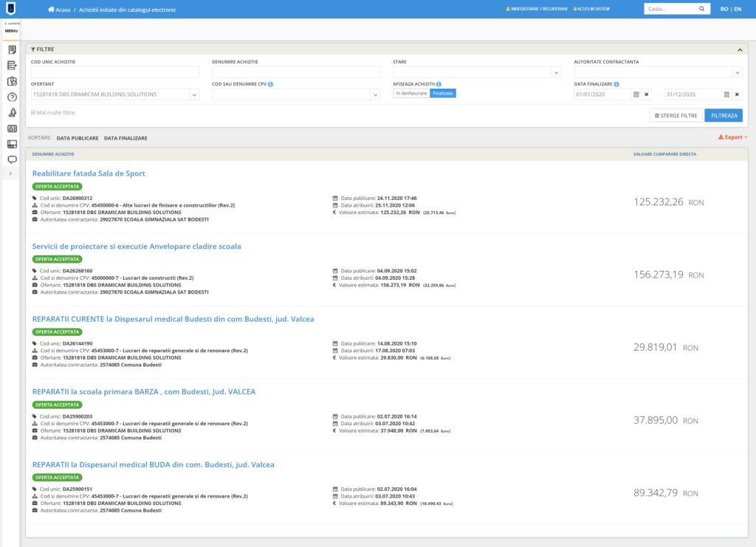Viewport: 756px width, 547px height.
Task: Open calendar for start date 01/01/2020
Action: pos(636,94)
